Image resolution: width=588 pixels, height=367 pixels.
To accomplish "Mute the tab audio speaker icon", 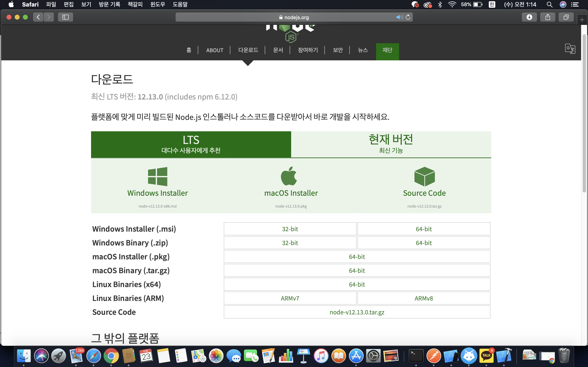I will click(399, 17).
